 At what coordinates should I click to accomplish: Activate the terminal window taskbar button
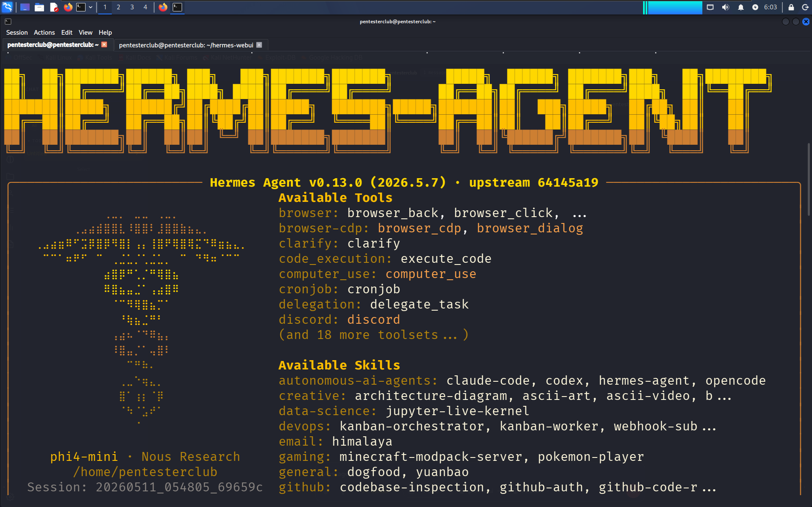point(177,7)
